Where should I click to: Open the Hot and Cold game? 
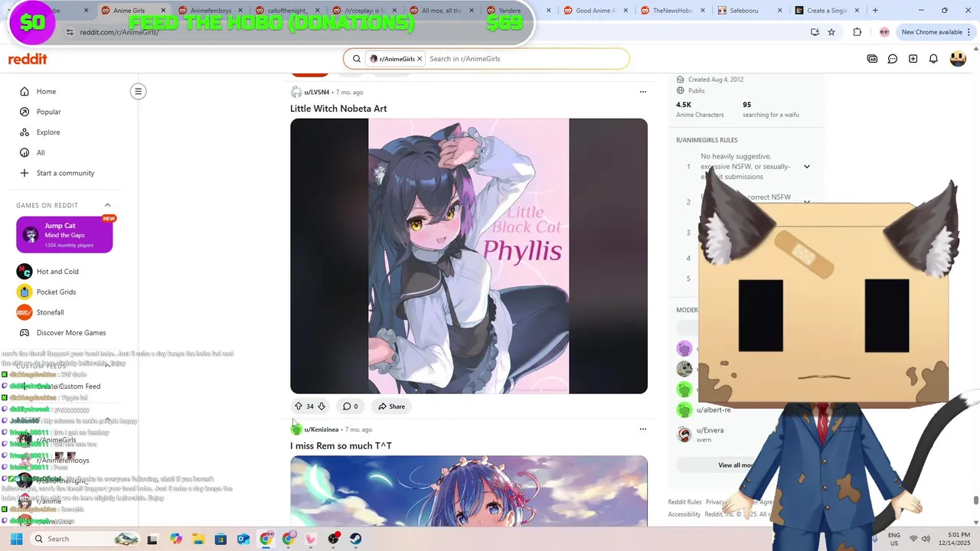click(x=57, y=272)
